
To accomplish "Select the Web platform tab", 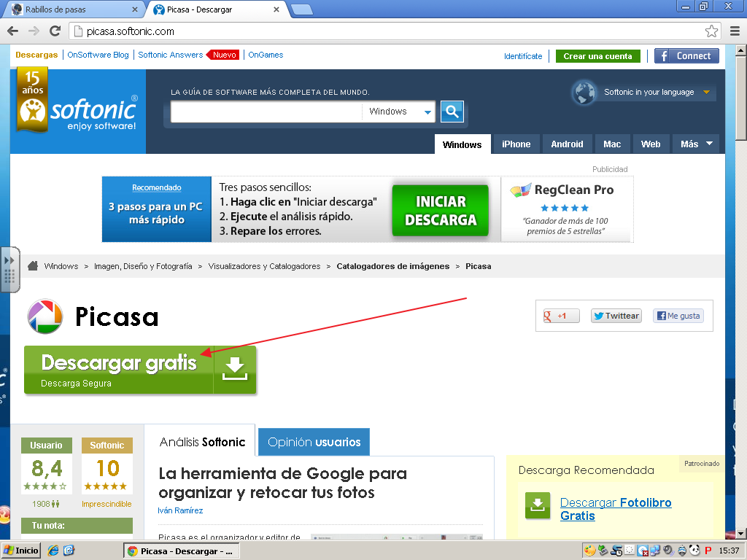I will (x=651, y=144).
